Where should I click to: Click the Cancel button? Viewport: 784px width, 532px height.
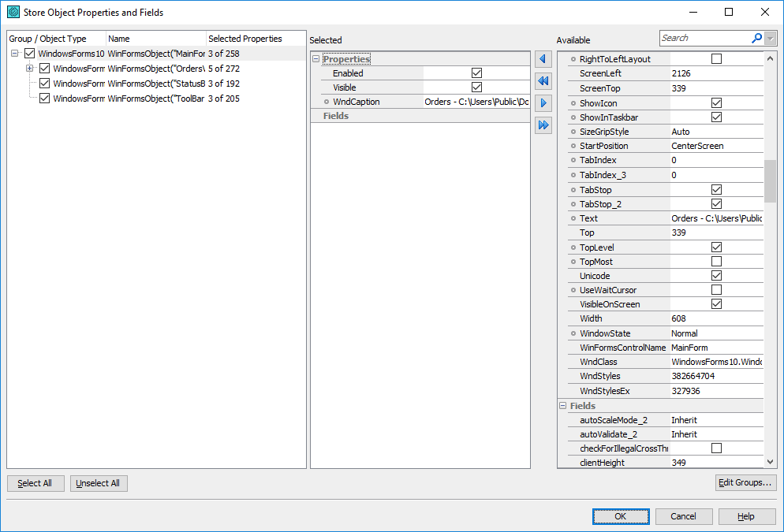684,516
